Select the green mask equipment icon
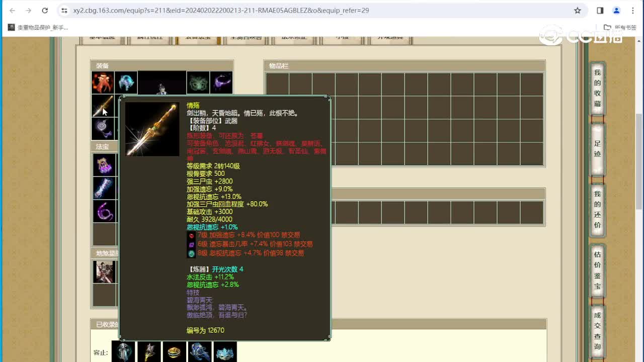644x362 pixels. (x=198, y=82)
